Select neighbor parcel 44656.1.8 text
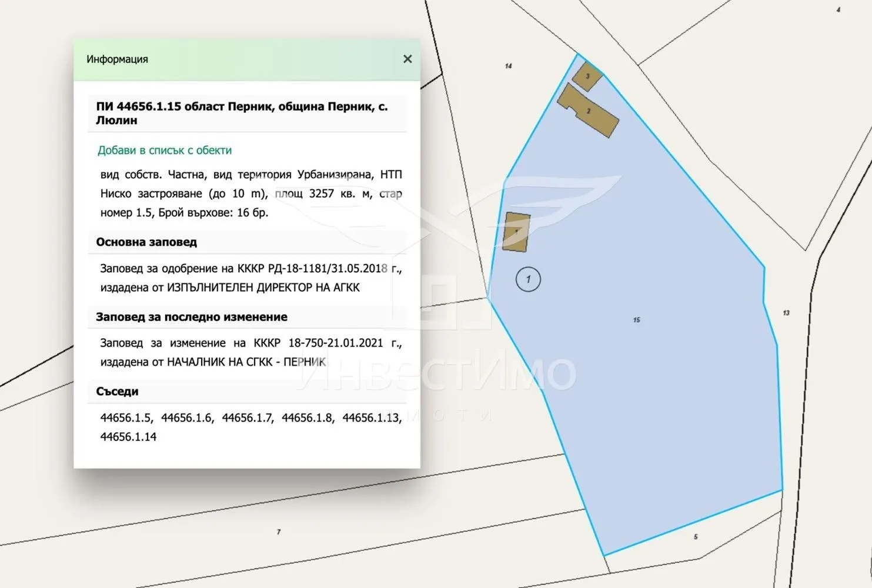Viewport: 872px width, 588px height. point(308,417)
